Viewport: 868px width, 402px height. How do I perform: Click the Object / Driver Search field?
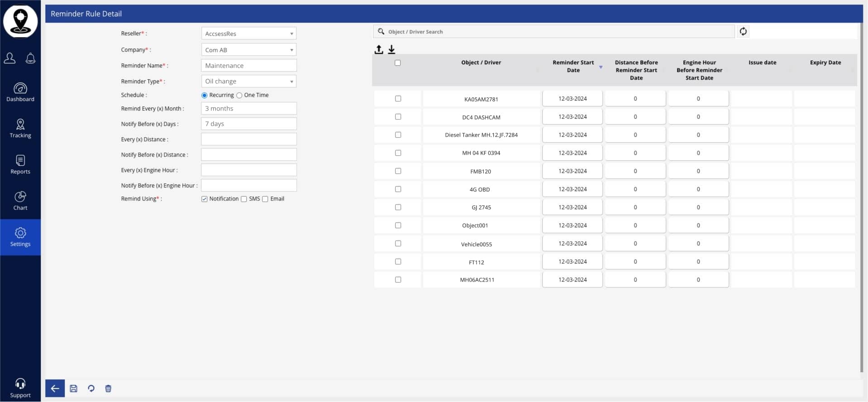pyautogui.click(x=557, y=32)
